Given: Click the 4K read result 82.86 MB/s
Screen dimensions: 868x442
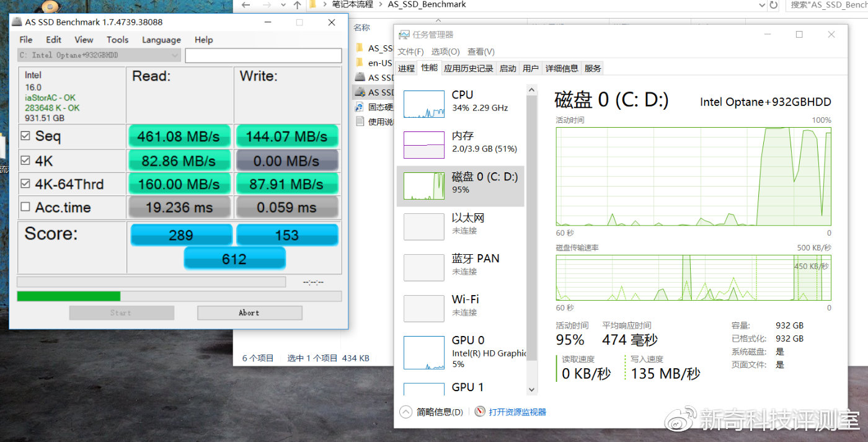Looking at the screenshot, I should [179, 161].
